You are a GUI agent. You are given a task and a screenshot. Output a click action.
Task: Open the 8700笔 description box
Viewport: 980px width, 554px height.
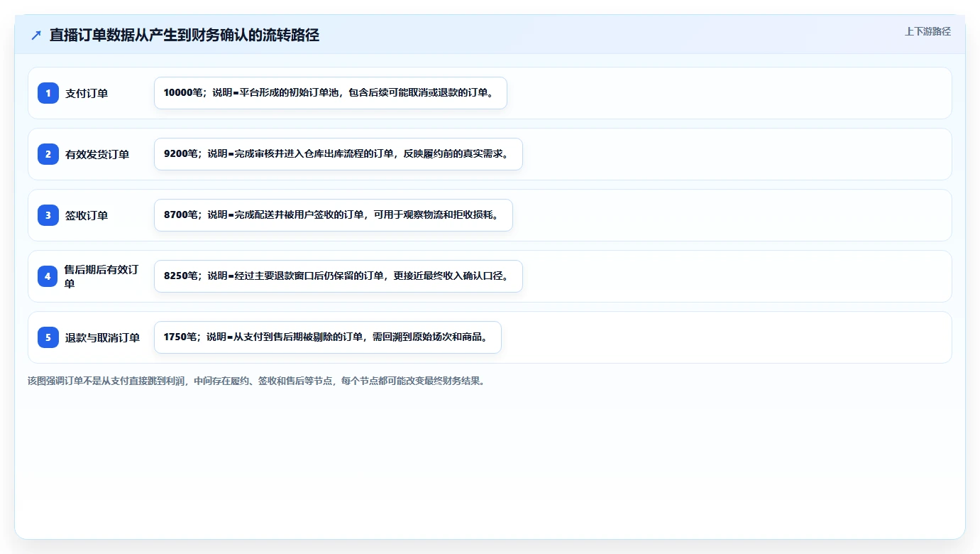pyautogui.click(x=334, y=215)
